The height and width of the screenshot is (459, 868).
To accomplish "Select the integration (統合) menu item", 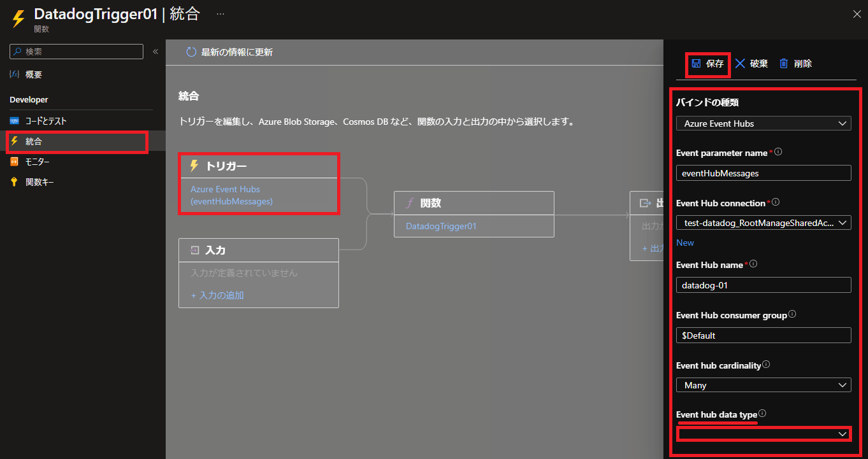I will point(83,141).
